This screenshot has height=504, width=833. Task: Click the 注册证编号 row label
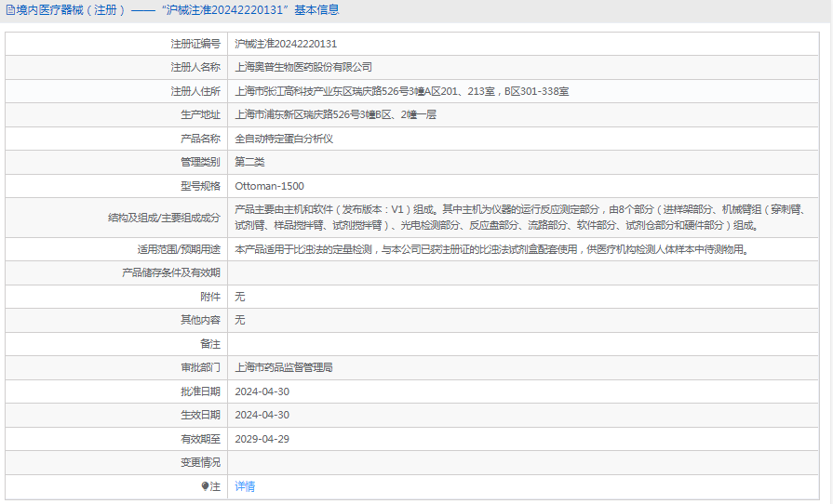195,44
